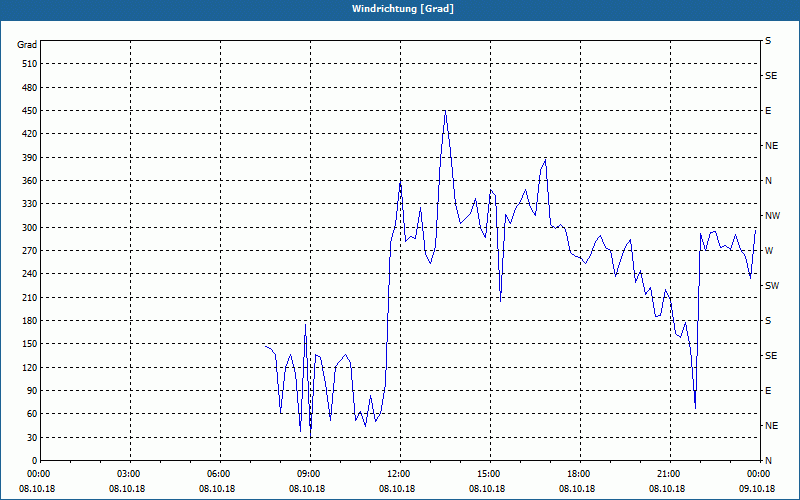Select the 150 y-axis value
The image size is (800, 500).
(30, 344)
